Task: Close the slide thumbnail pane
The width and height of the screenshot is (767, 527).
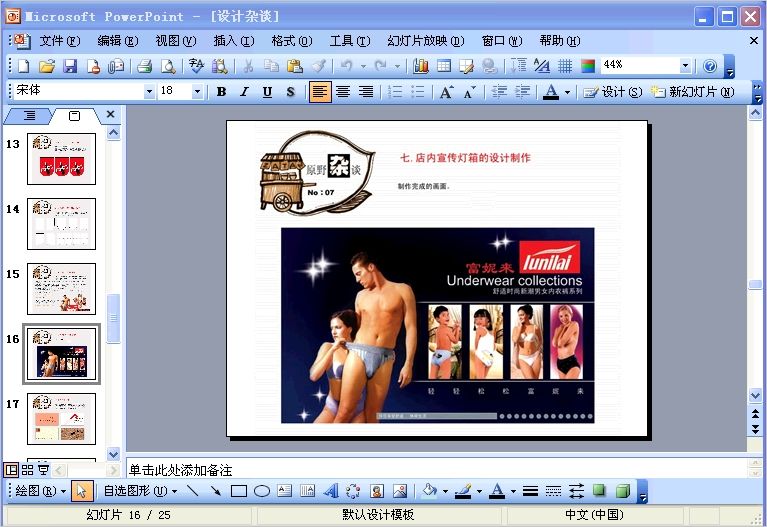Action: [111, 115]
